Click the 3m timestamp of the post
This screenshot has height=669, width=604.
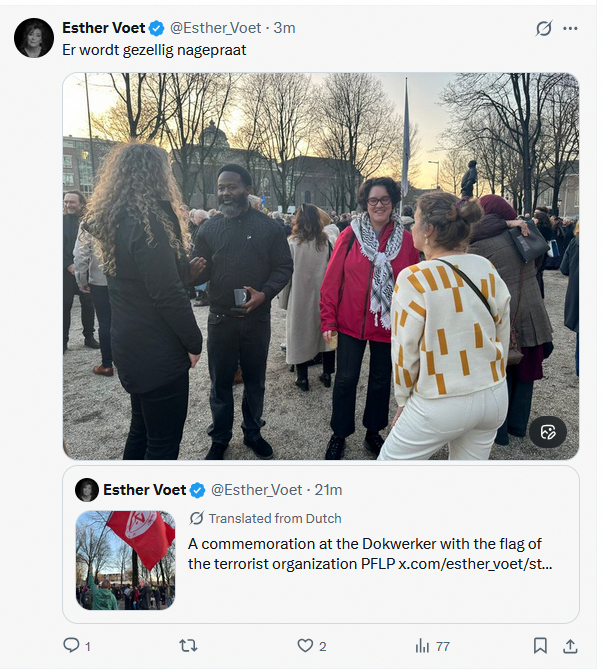click(x=285, y=28)
